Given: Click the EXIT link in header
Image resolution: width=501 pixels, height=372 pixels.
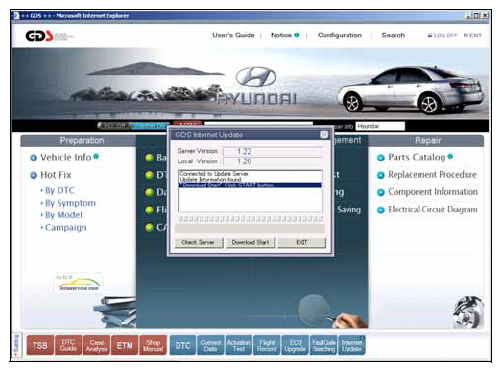Looking at the screenshot, I should pos(473,35).
